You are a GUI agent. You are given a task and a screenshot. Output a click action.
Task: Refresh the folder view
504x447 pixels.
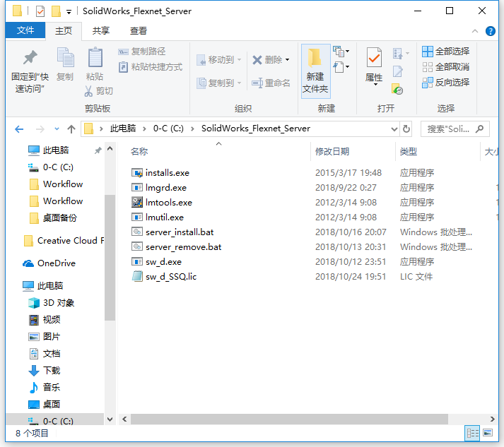(x=406, y=129)
